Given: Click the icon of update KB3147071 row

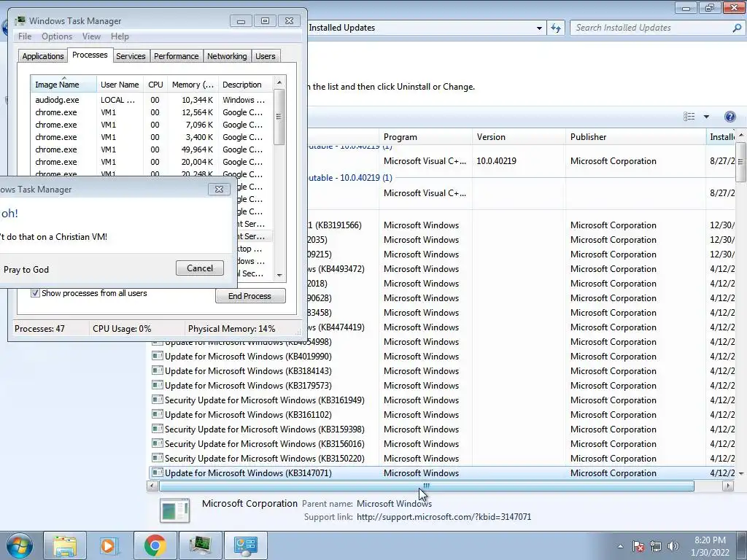Looking at the screenshot, I should (158, 472).
